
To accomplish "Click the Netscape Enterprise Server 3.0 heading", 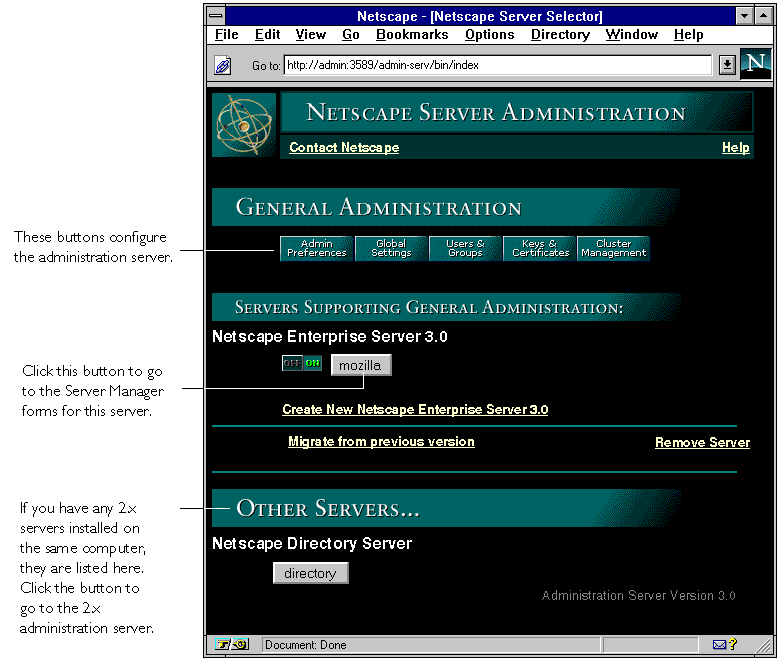I will (x=330, y=336).
